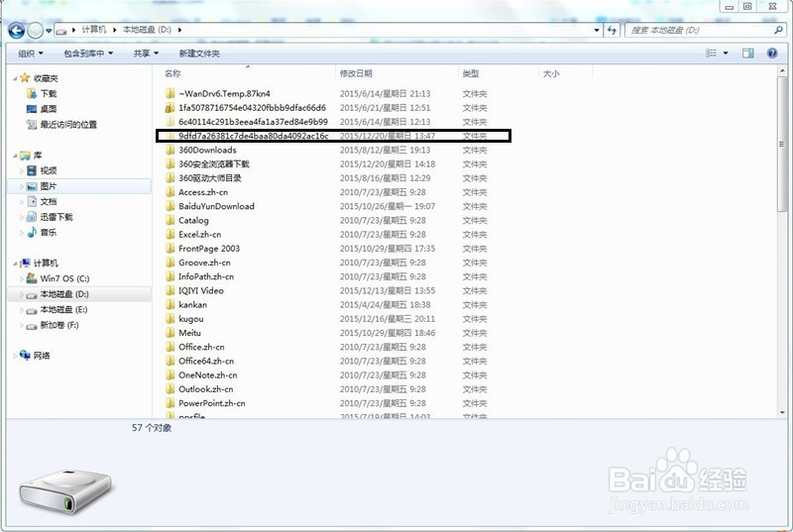
Task: Select 本地磁盘 (E:) drive
Action: click(63, 310)
